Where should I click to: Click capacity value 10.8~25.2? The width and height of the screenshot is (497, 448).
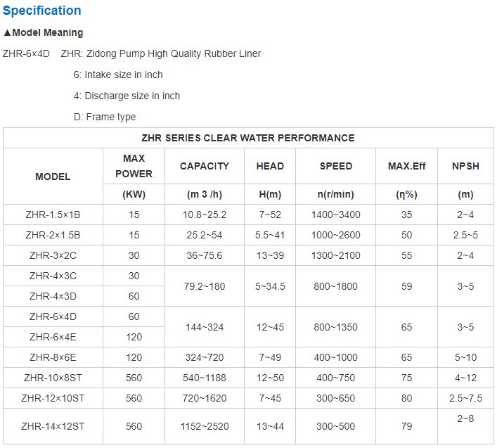pos(205,215)
